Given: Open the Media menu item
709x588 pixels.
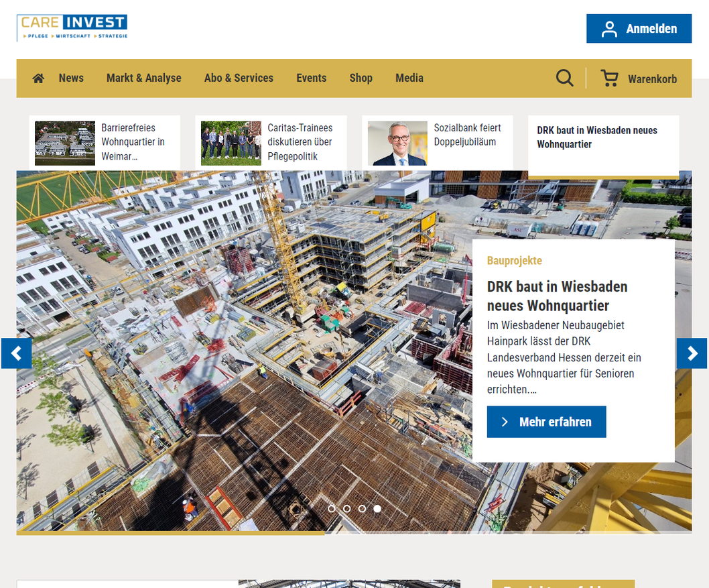Looking at the screenshot, I should coord(409,78).
